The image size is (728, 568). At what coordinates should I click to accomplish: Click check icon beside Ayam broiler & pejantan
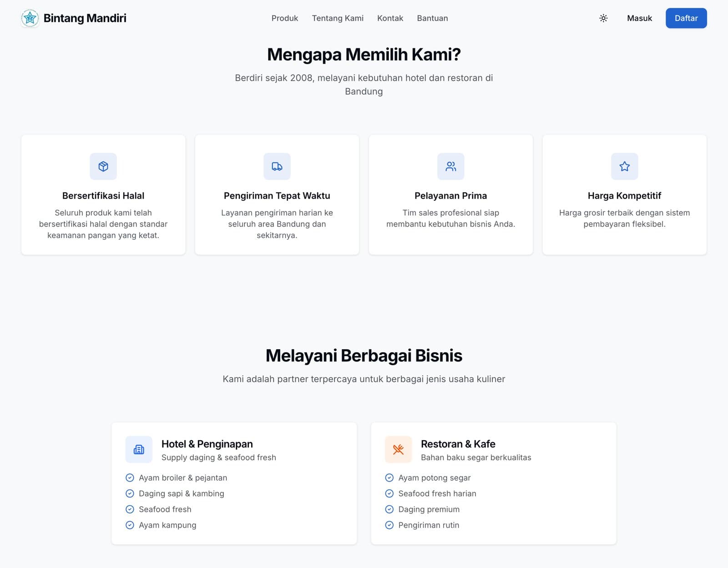coord(130,478)
